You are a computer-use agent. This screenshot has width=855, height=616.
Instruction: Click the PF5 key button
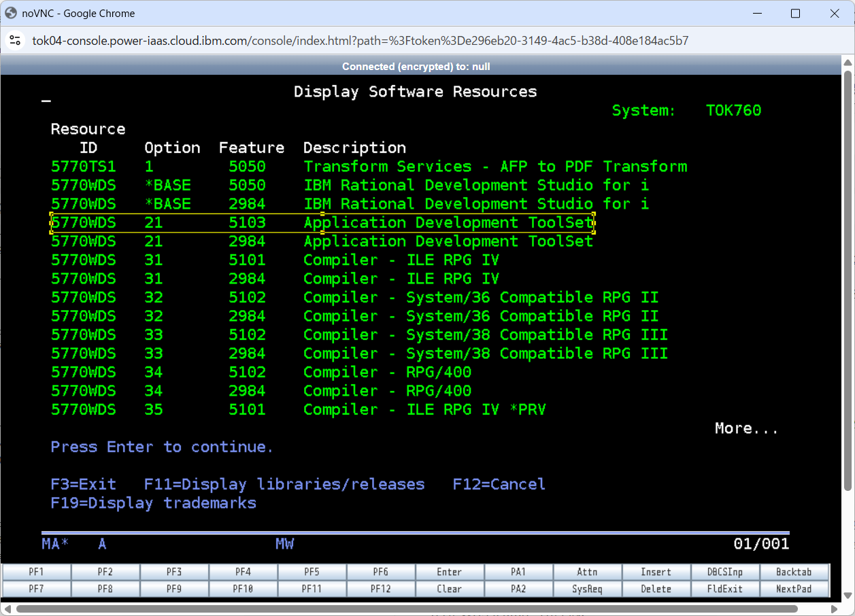(312, 572)
